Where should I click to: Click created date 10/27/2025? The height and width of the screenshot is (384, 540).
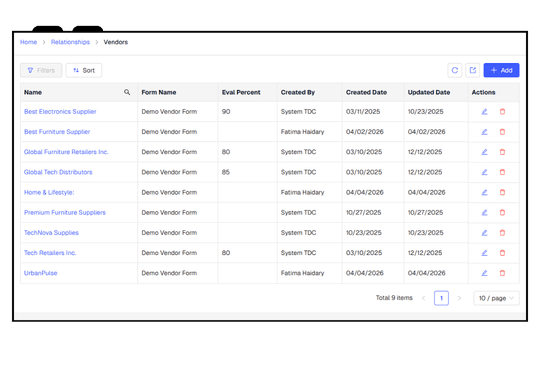[364, 212]
